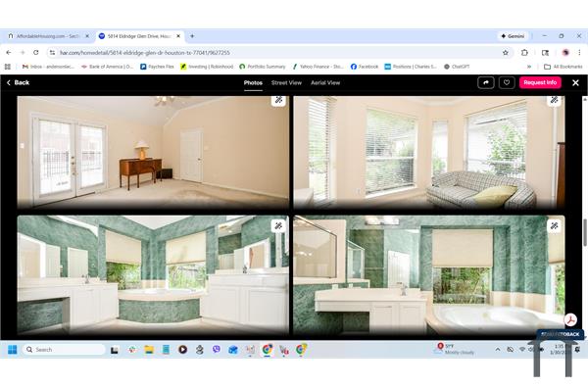Screen dimensions: 588x387
Task: Click the share arrow icon in gallery header
Action: (486, 83)
